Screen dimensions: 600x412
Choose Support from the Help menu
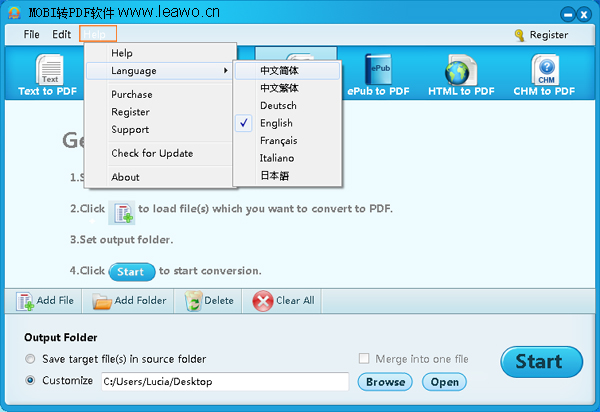[x=130, y=130]
